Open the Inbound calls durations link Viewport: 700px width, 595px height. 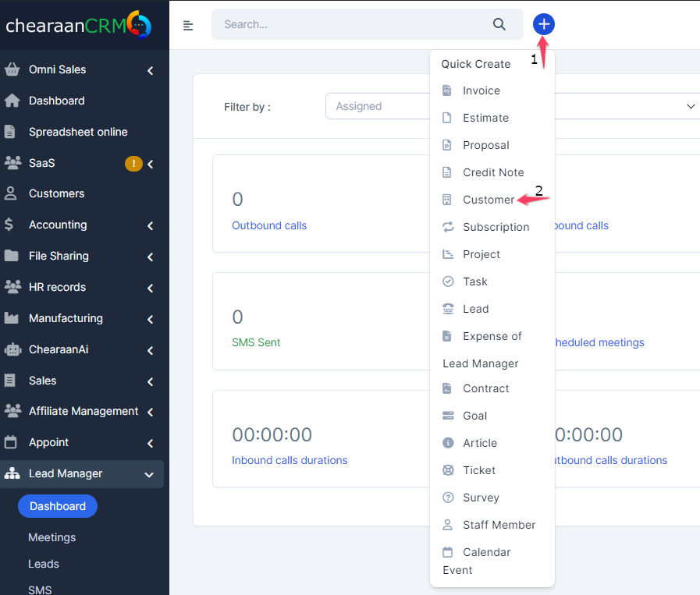coord(290,460)
